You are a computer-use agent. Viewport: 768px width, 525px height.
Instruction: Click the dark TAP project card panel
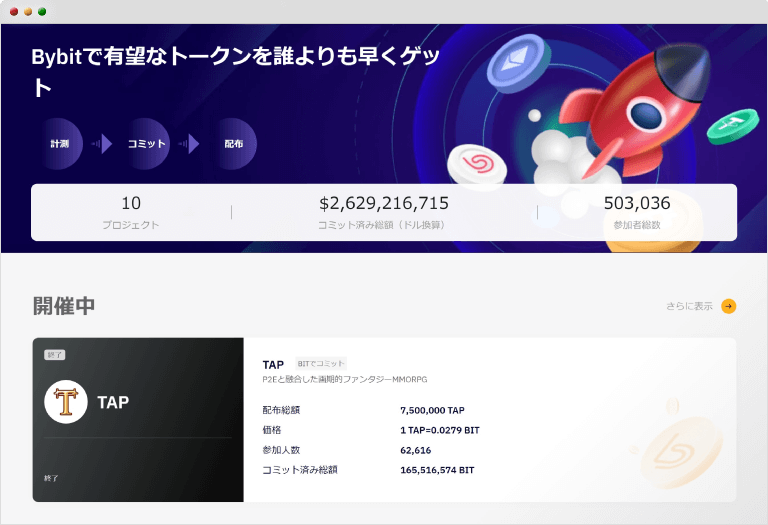coord(138,420)
